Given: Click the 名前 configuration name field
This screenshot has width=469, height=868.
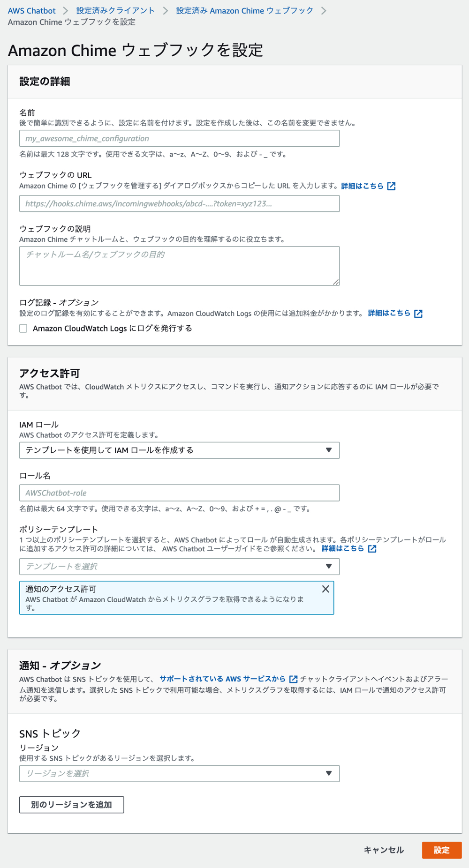Looking at the screenshot, I should tap(179, 138).
